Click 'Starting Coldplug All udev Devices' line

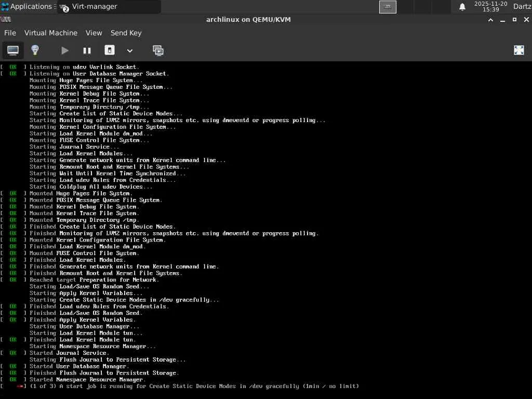coord(91,187)
